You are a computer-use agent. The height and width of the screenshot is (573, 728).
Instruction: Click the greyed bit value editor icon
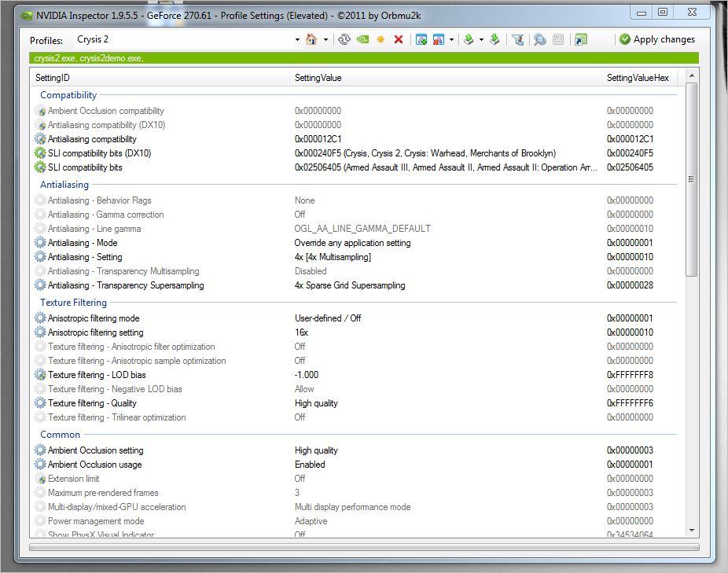tap(558, 39)
